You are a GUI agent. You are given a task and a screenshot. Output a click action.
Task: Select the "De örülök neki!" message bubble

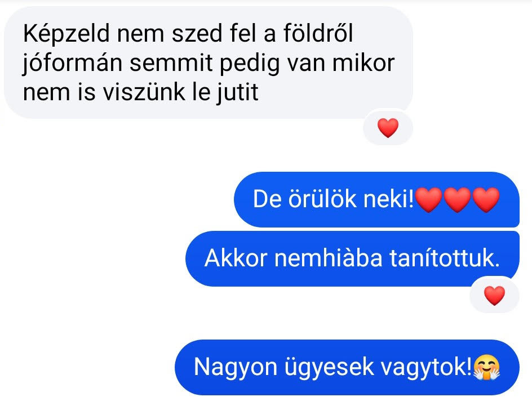[x=376, y=199]
